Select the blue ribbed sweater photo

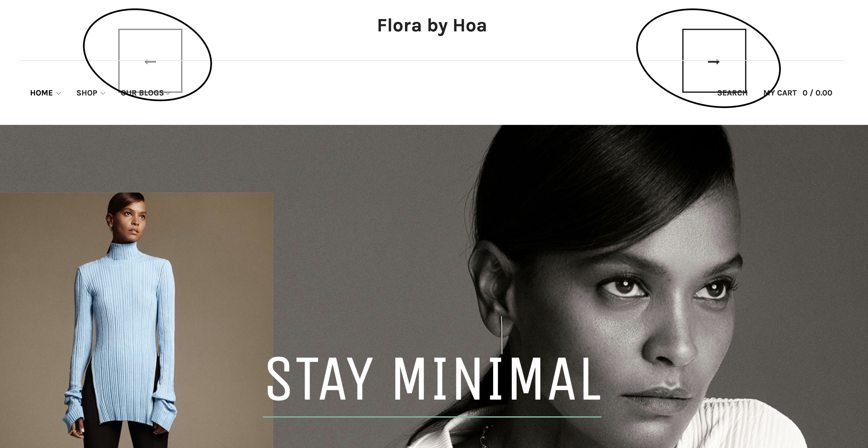136,320
